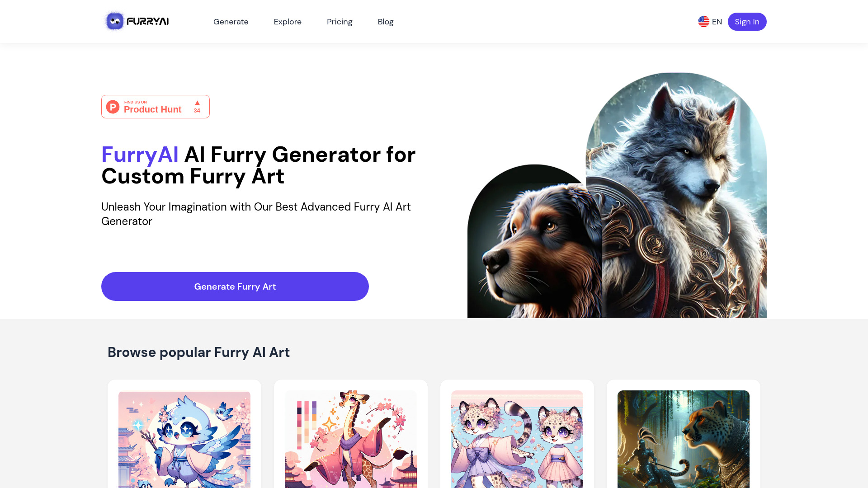This screenshot has width=868, height=488.
Task: Select the Blog tab
Action: pos(385,21)
